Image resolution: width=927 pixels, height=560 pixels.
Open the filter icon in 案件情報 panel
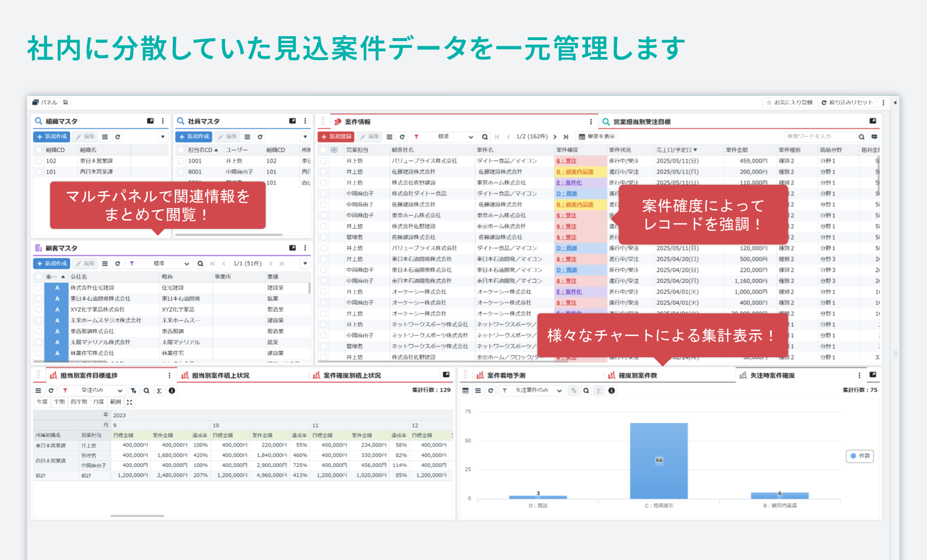416,137
